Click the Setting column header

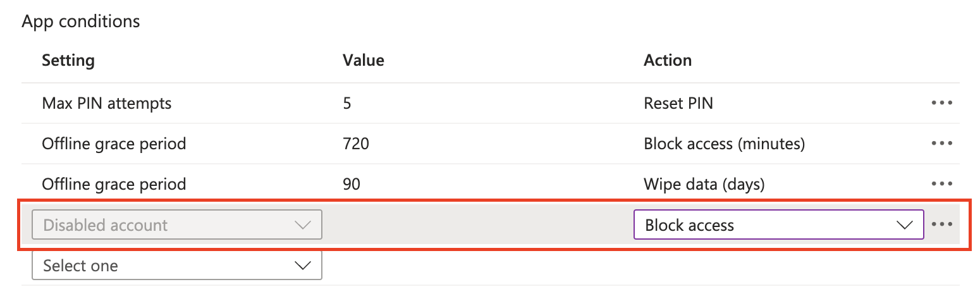(68, 61)
